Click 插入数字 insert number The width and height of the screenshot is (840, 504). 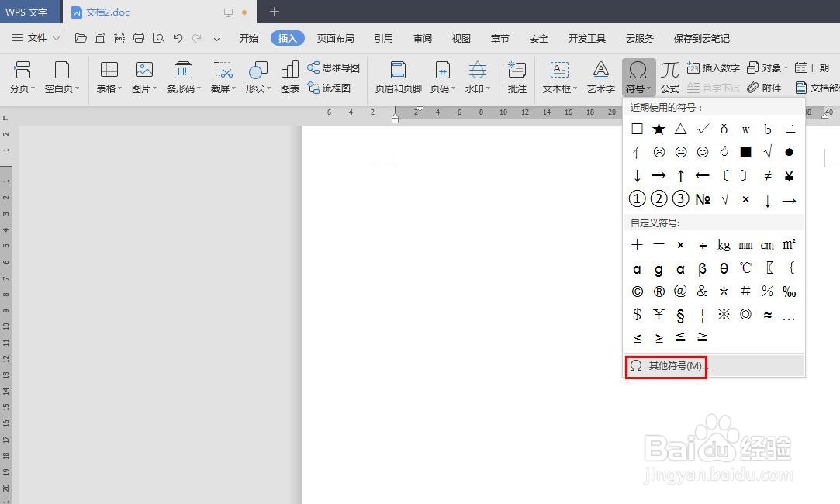[713, 67]
